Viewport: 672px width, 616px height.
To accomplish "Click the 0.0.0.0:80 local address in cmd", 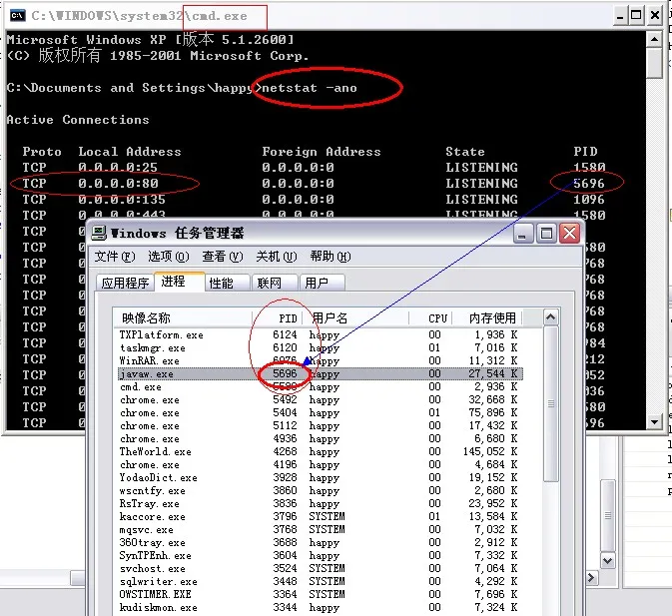I will (x=118, y=184).
